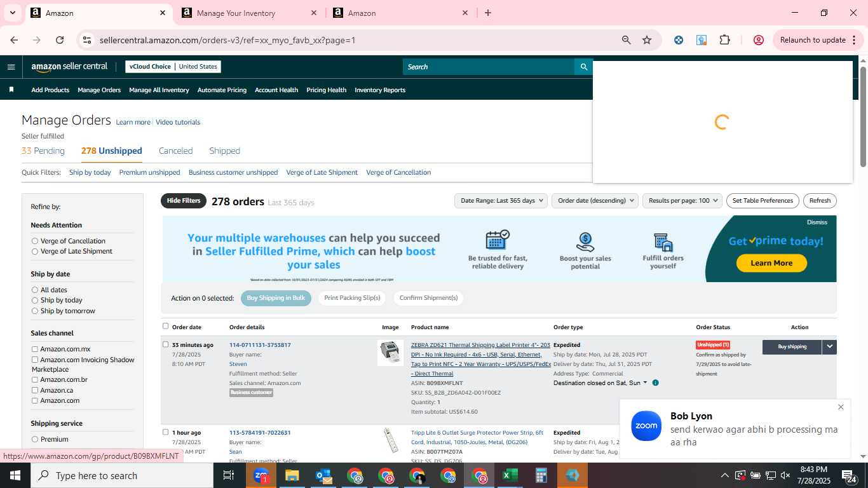Open Manage All Inventory in the nav bar
868x488 pixels.
click(159, 90)
